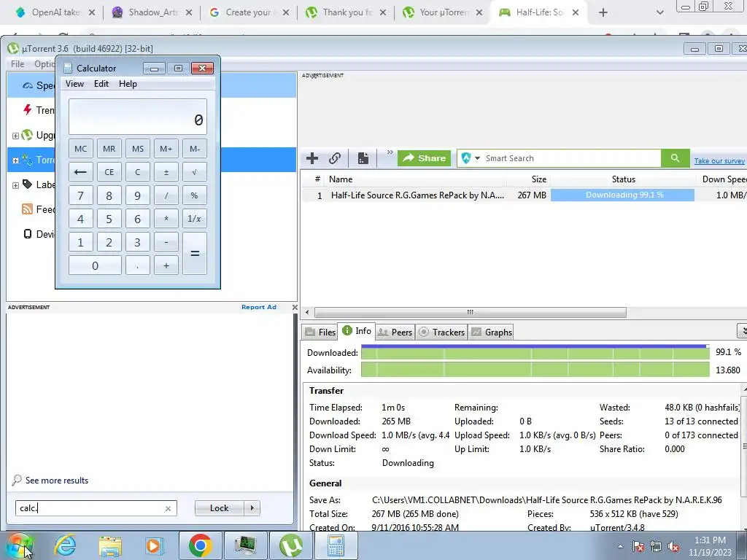Expand the Torrents tree item
The image size is (747, 560).
[x=15, y=160]
